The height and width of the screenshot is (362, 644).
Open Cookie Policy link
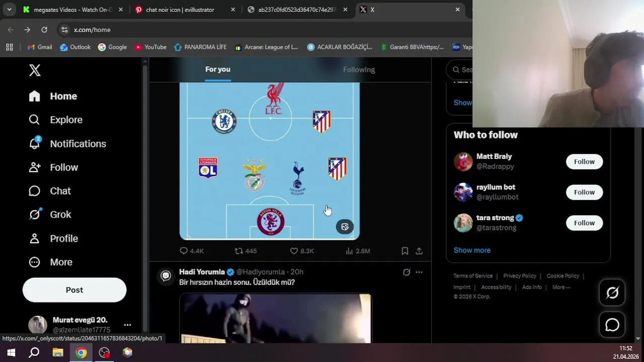pyautogui.click(x=563, y=276)
